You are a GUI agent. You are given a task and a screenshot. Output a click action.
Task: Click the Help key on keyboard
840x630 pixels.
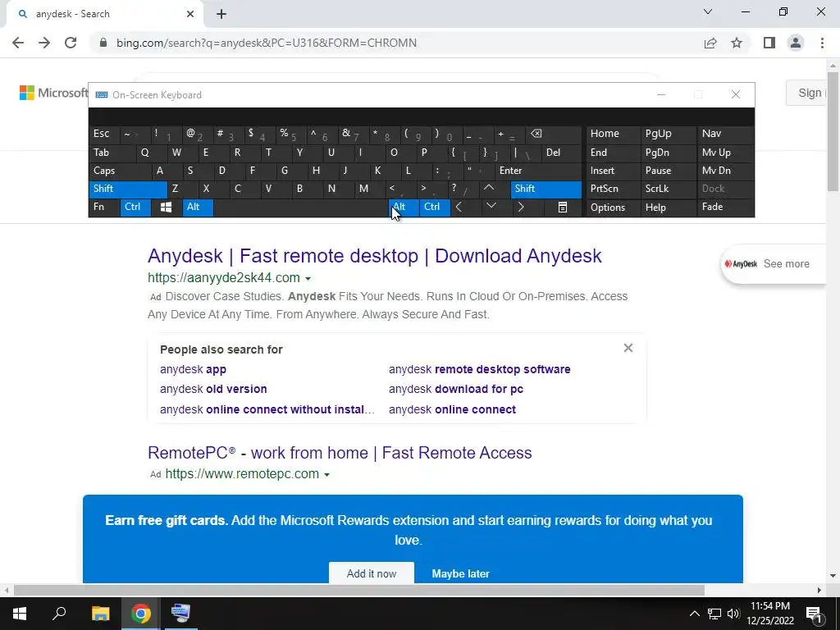click(x=668, y=208)
